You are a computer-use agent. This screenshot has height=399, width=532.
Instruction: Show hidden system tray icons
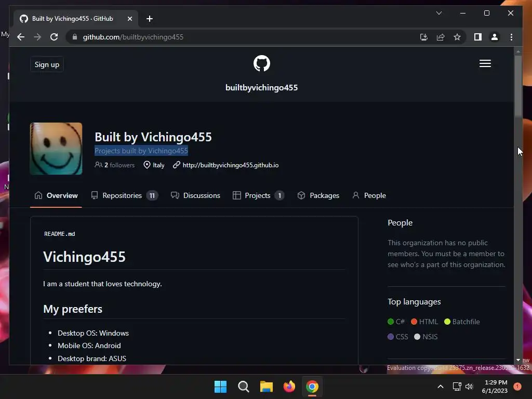pos(441,387)
